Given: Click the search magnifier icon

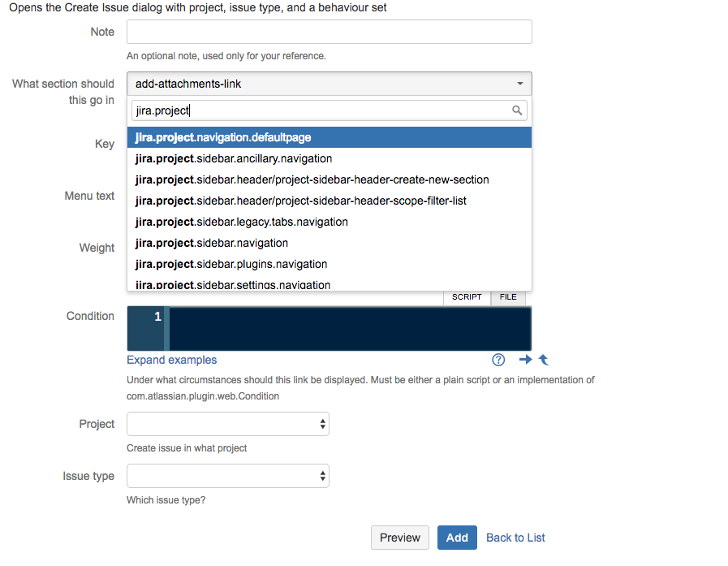Looking at the screenshot, I should 517,110.
